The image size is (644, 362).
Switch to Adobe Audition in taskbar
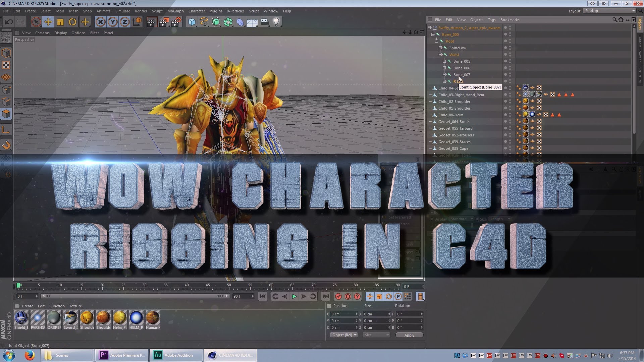coord(176,355)
